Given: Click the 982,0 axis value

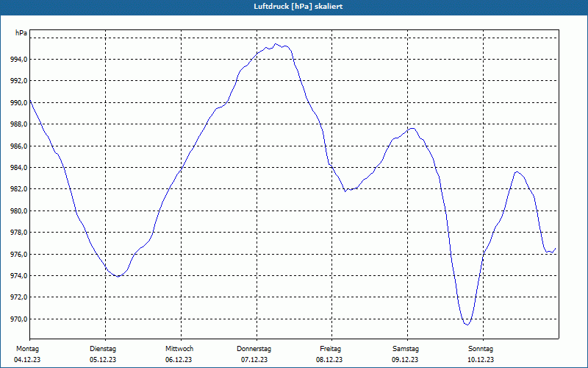Looking at the screenshot, I should coord(18,189).
